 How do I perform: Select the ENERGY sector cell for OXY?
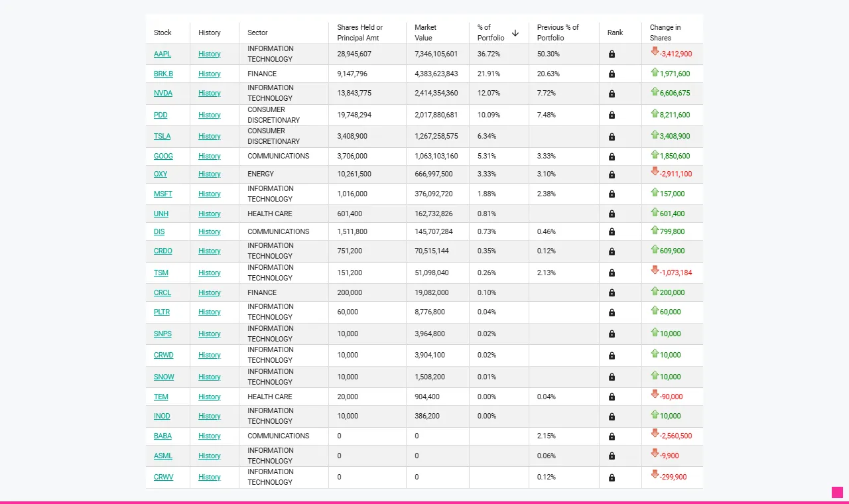[x=261, y=174]
